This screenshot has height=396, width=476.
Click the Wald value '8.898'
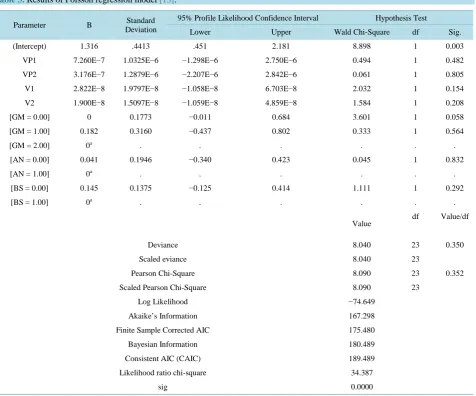point(362,46)
